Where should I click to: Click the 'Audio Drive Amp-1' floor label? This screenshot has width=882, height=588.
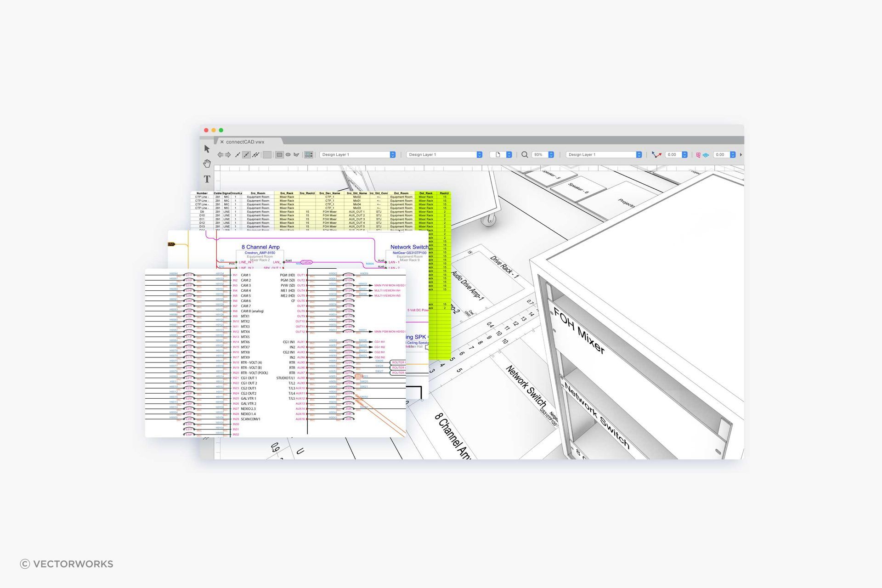click(468, 286)
